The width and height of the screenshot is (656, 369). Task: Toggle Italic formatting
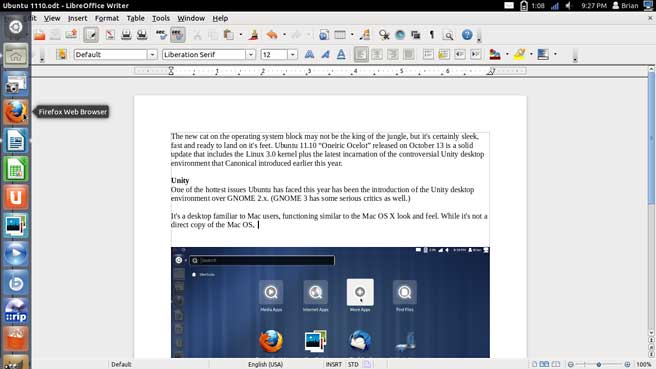pos(325,54)
